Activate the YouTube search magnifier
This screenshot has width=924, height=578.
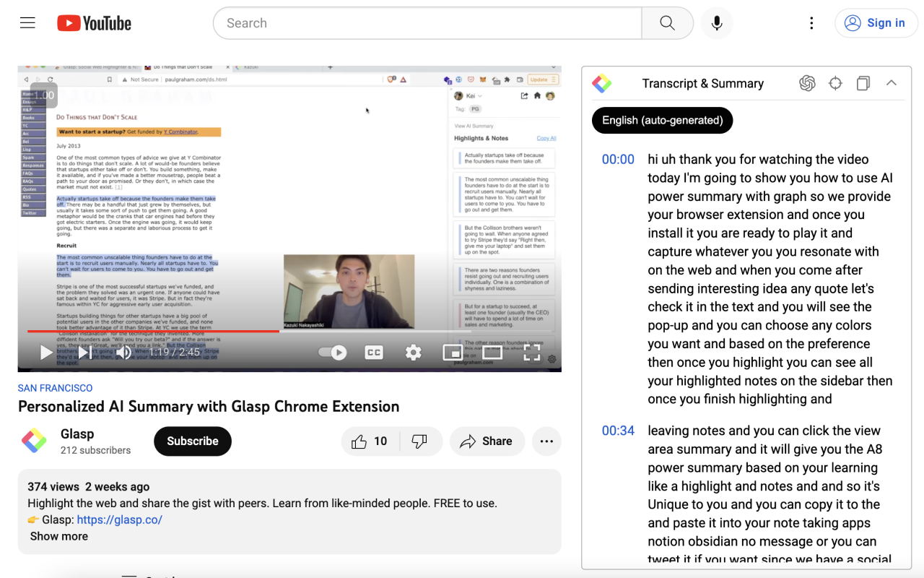coord(666,22)
